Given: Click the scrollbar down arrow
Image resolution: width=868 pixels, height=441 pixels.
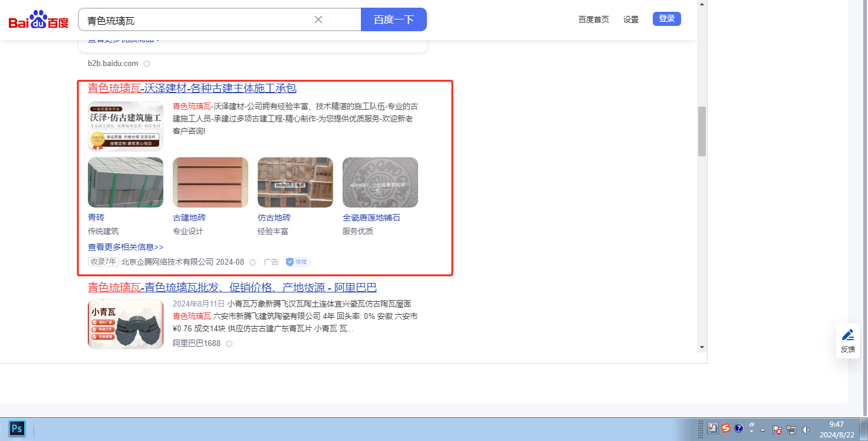Looking at the screenshot, I should pyautogui.click(x=702, y=347).
